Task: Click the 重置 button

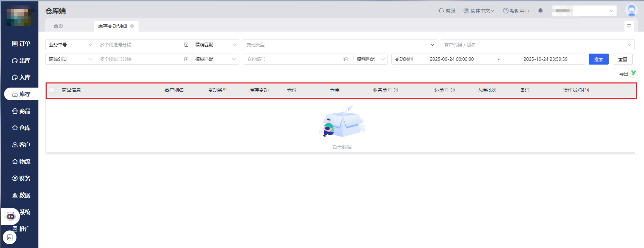Action: pyautogui.click(x=622, y=59)
